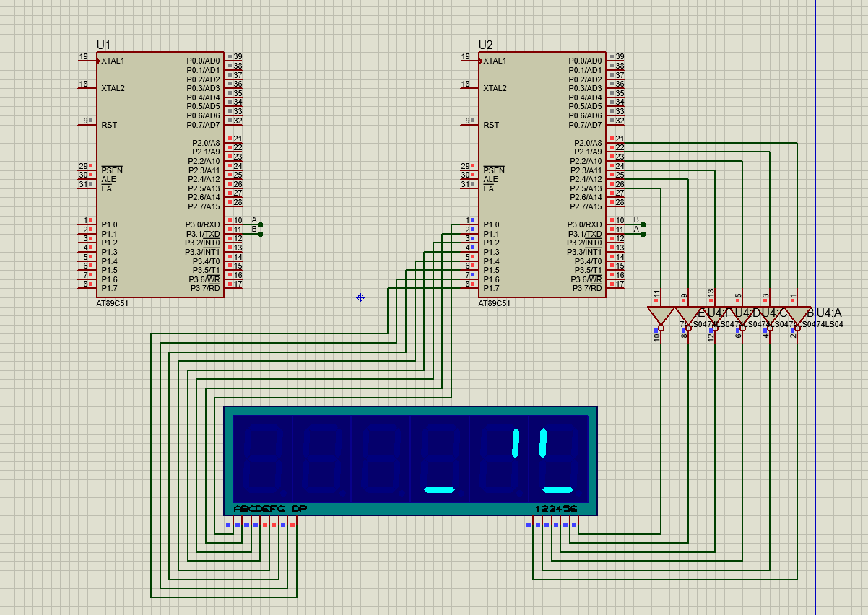
Task: Click the PSEN pin label on U2
Action: pyautogui.click(x=494, y=170)
